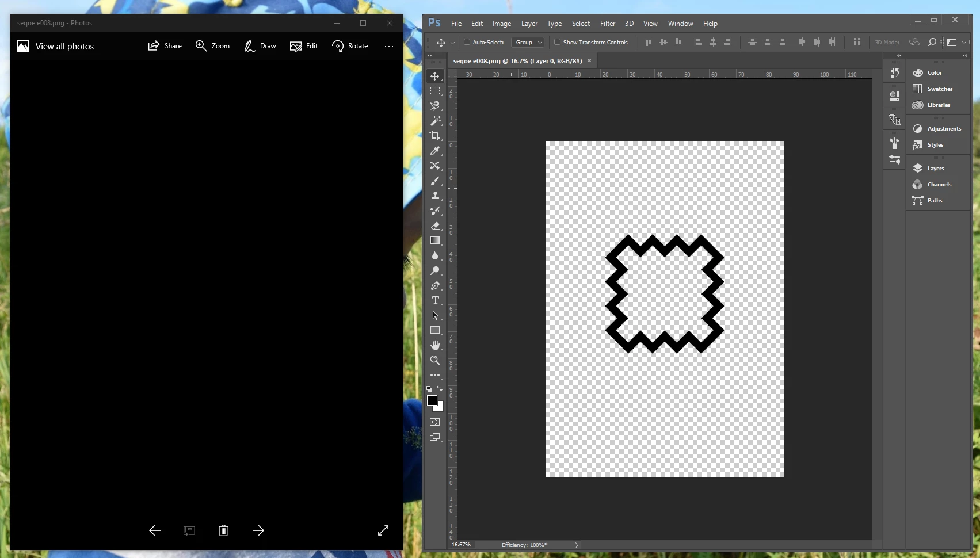Swap foreground and background colors

440,389
